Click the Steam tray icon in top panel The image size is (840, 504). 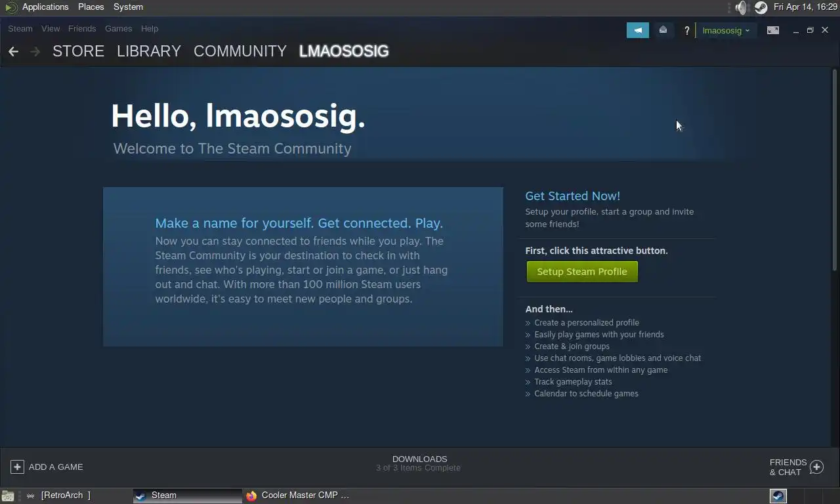point(761,7)
